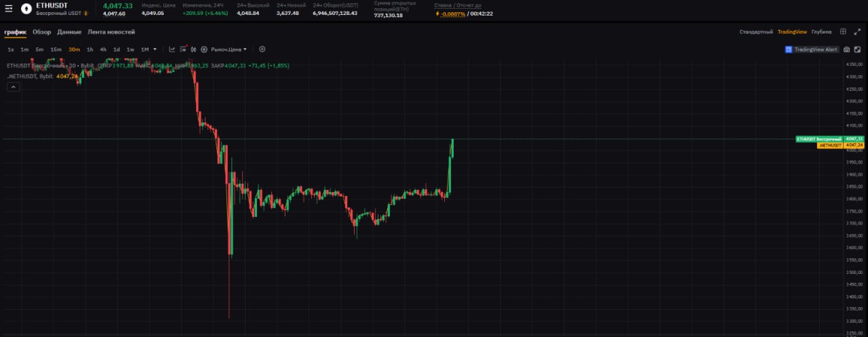This screenshot has width=868, height=337.
Task: Switch chart view to Глубина
Action: [821, 32]
